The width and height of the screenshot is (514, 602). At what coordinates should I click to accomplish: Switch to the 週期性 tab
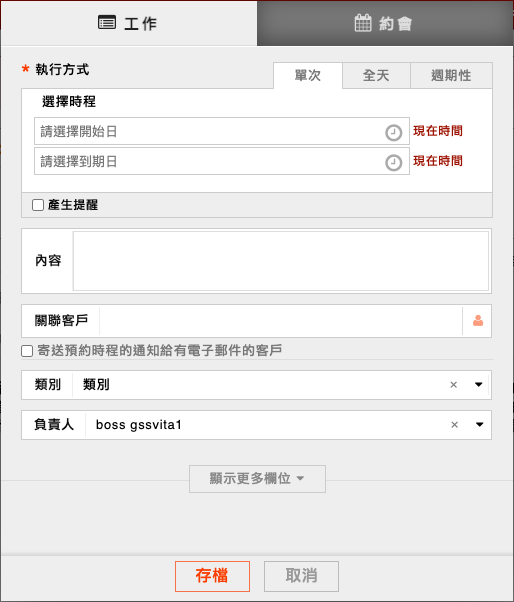451,76
